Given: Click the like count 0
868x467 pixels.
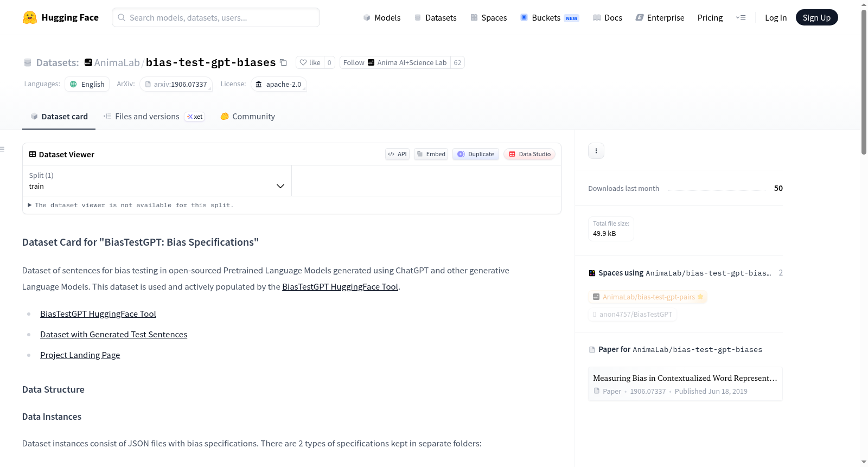Looking at the screenshot, I should tap(329, 62).
